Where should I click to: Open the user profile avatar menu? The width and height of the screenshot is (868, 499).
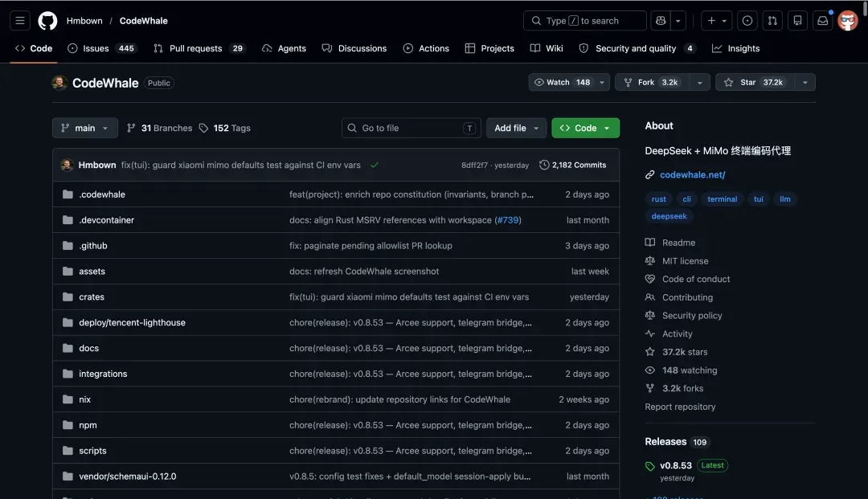click(848, 21)
